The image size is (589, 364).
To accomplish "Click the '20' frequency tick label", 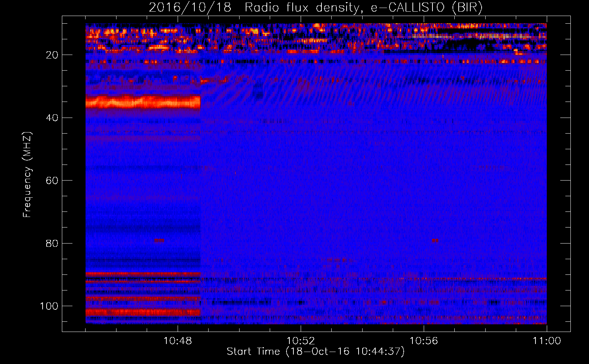I will click(x=52, y=55).
